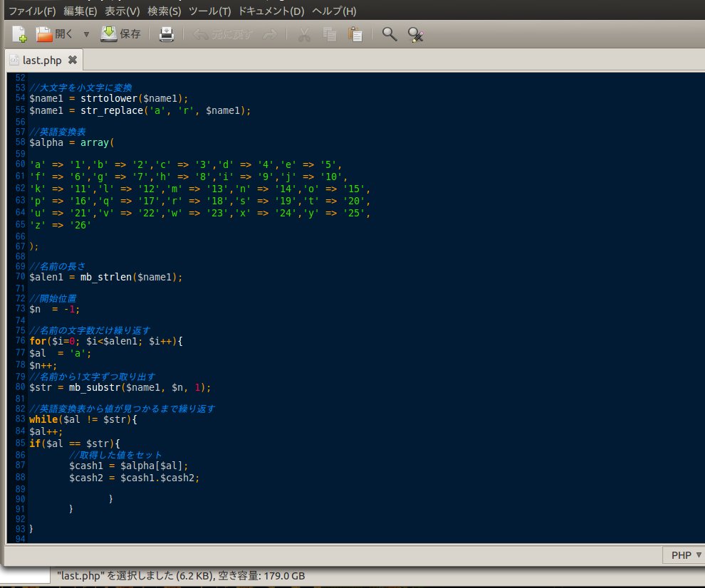Open search with magnifier icon

pyautogui.click(x=390, y=34)
